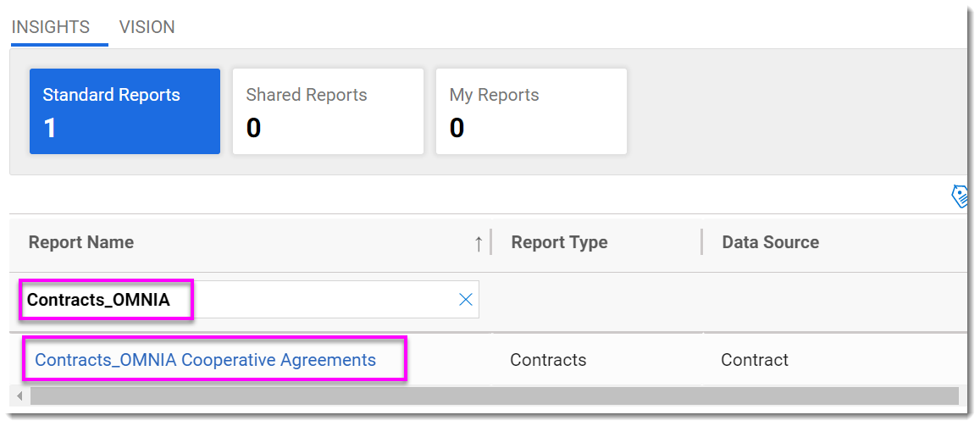Image resolution: width=980 pixels, height=426 pixels.
Task: Sort by the Report Name column header
Action: pos(81,242)
